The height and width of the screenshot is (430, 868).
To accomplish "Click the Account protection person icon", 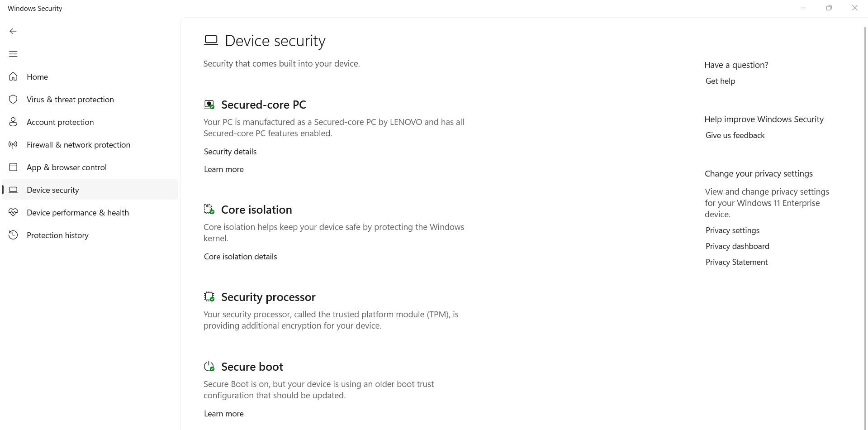I will tap(13, 122).
